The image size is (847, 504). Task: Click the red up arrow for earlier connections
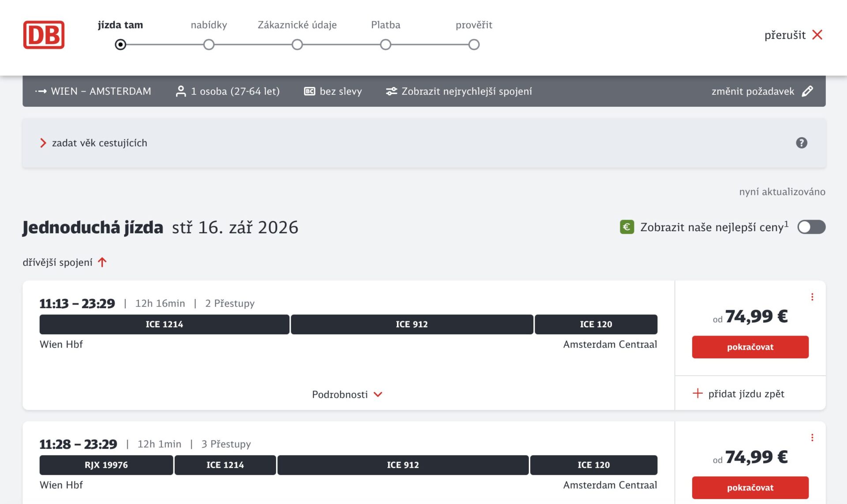102,262
